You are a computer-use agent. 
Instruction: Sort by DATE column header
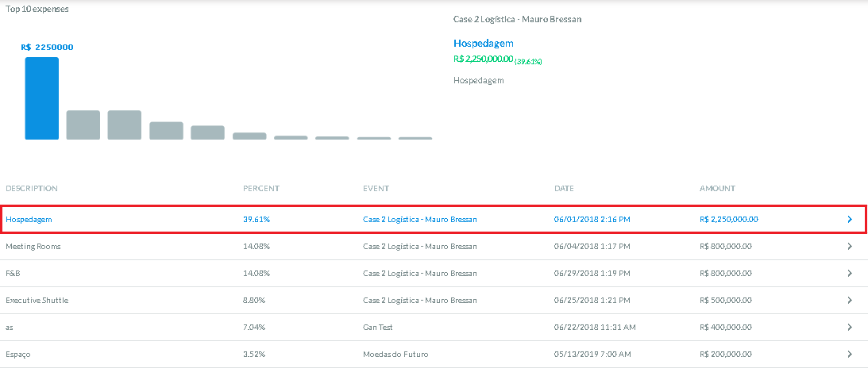[564, 189]
